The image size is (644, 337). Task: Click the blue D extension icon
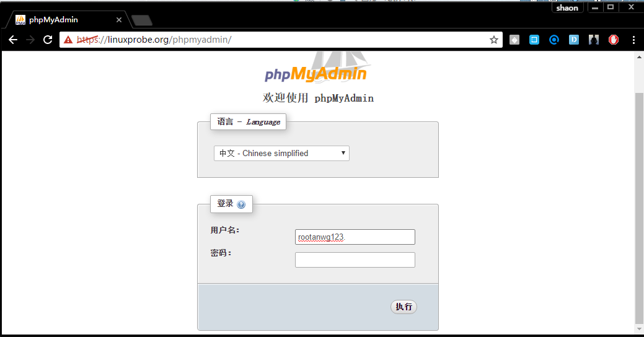pos(574,40)
